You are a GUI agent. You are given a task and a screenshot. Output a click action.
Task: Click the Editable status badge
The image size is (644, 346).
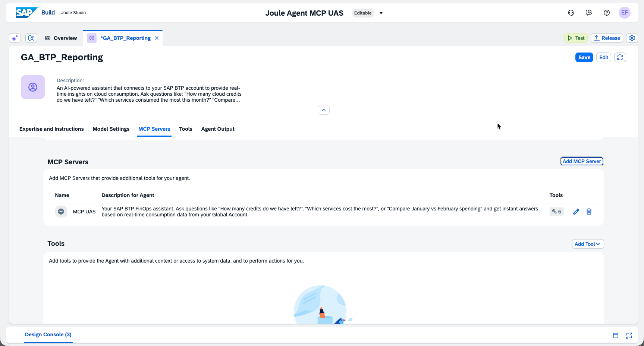[363, 13]
